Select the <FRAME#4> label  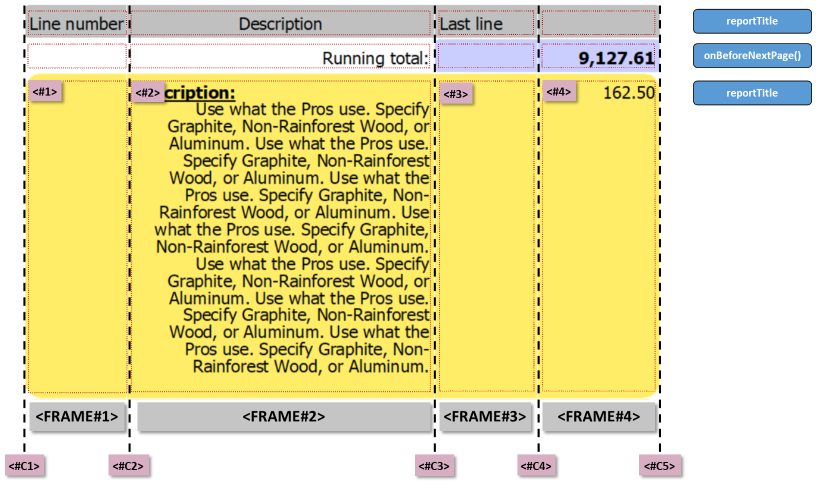pyautogui.click(x=598, y=417)
